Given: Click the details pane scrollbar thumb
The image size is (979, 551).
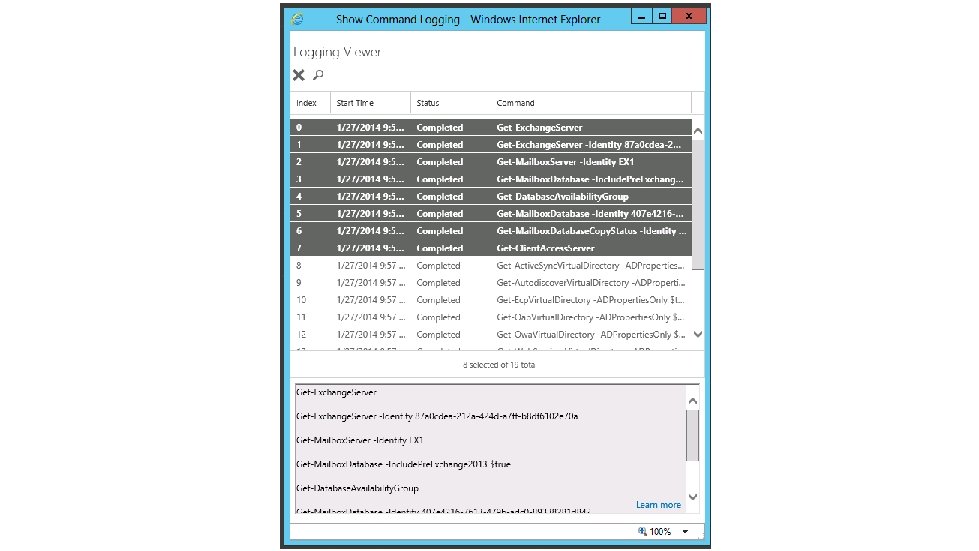Looking at the screenshot, I should point(692,435).
